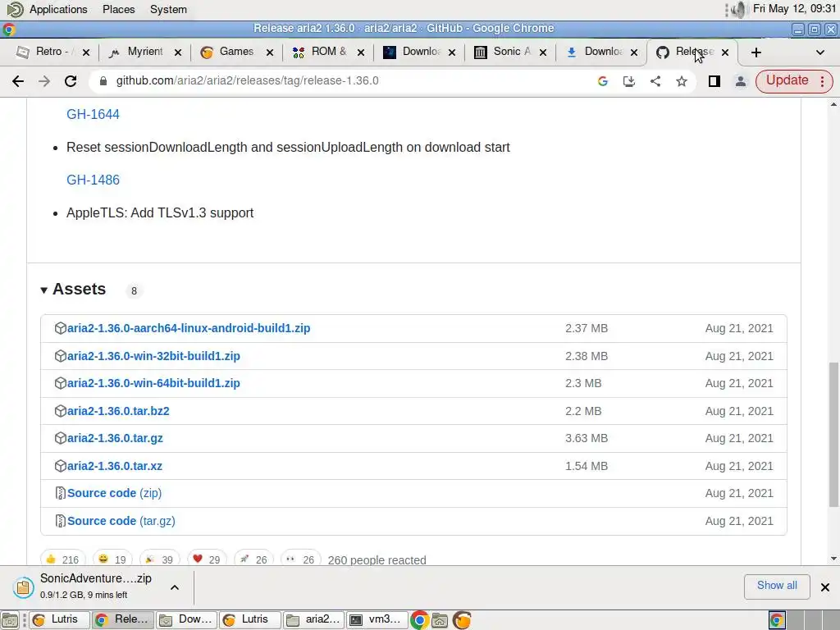Viewport: 840px width, 630px height.
Task: Open the GH-1486 issue link
Action: tap(93, 180)
